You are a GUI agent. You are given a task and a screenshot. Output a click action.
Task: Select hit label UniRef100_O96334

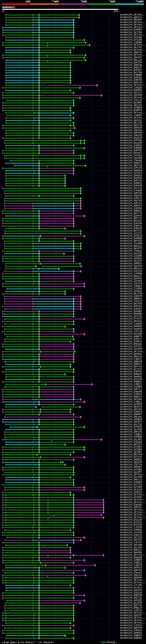(131, 130)
